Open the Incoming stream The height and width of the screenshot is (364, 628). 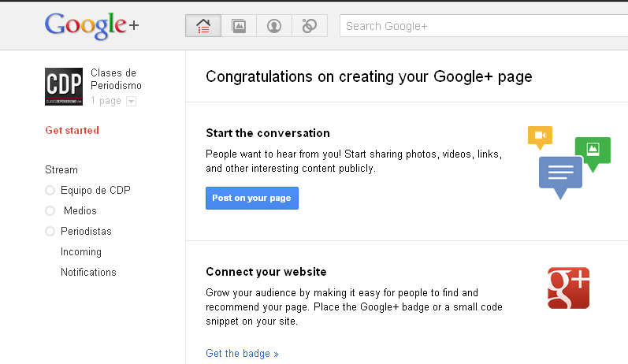tap(81, 251)
